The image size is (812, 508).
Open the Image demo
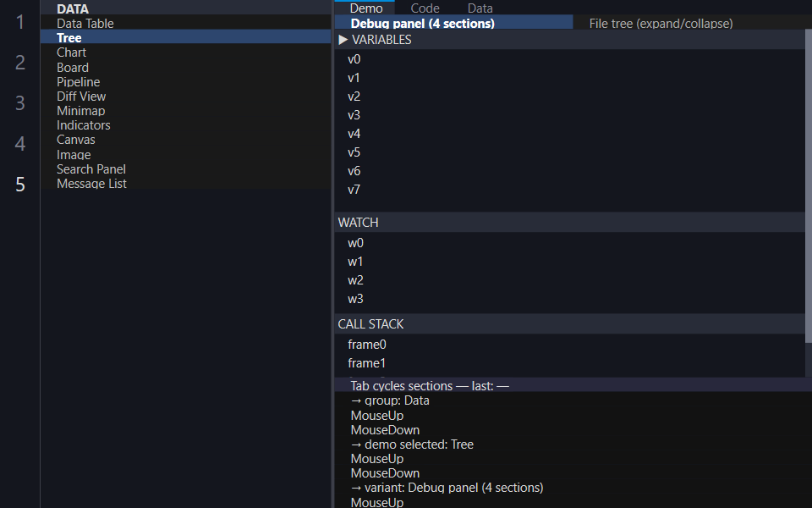pyautogui.click(x=185, y=154)
